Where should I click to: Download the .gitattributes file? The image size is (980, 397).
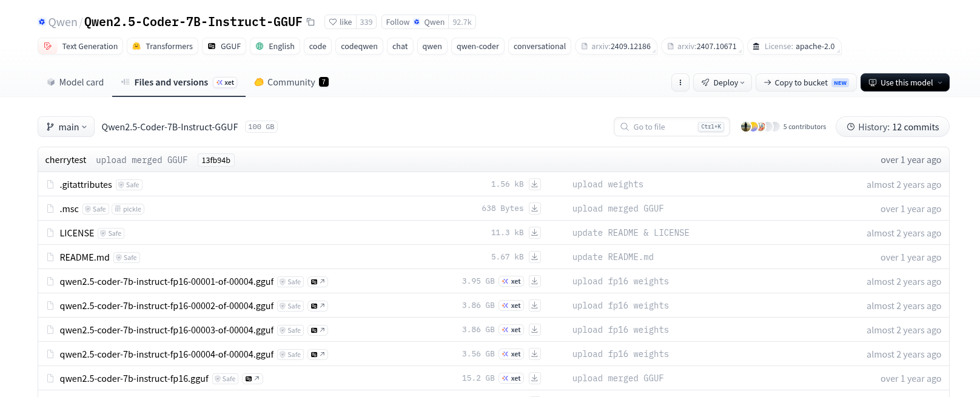click(534, 184)
